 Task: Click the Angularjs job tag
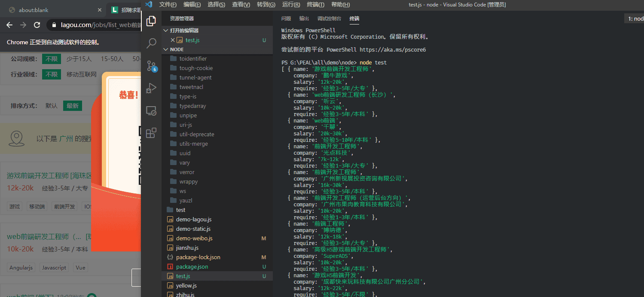(21, 267)
